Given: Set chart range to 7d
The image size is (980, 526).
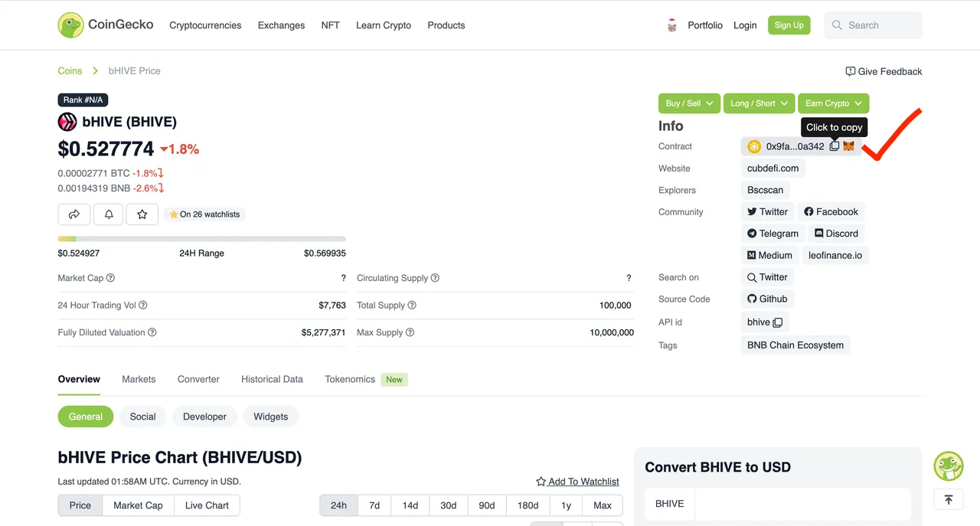Looking at the screenshot, I should pyautogui.click(x=374, y=505).
